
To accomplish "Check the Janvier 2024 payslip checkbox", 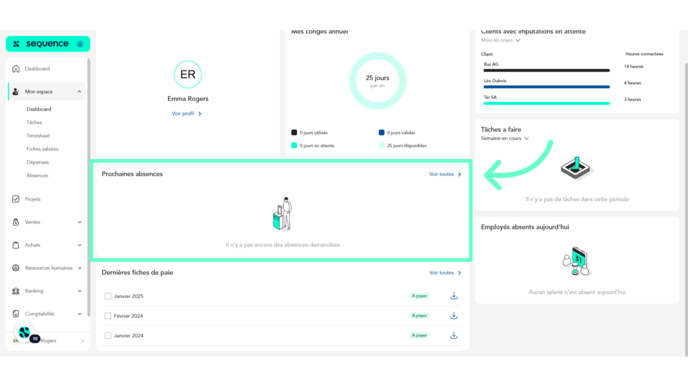I will point(108,336).
